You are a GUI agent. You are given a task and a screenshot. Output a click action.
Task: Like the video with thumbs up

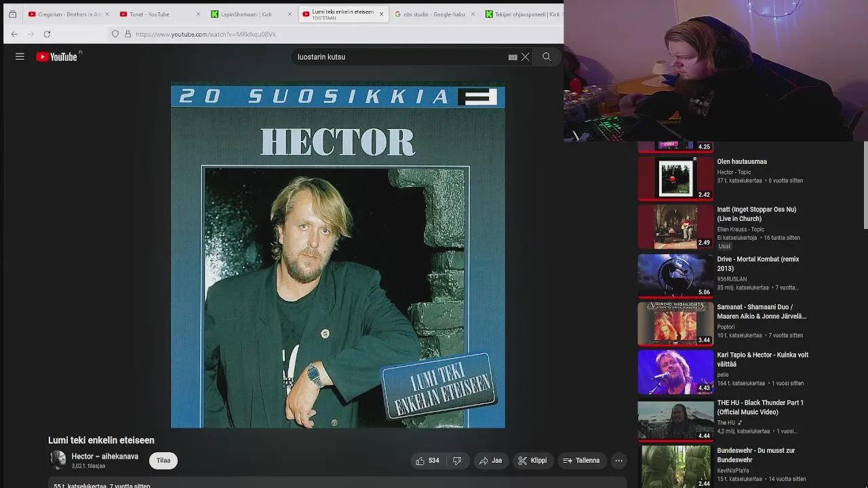pyautogui.click(x=428, y=461)
